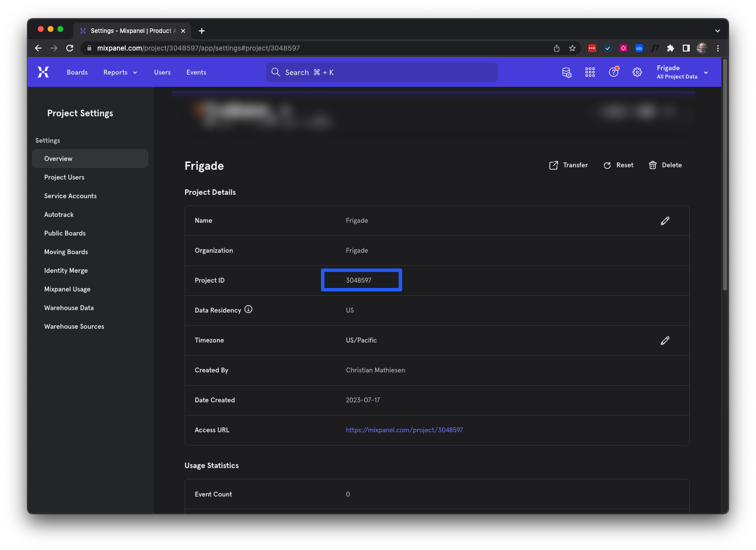Viewport: 756px width, 550px height.
Task: Go to Users in top navigation
Action: (x=162, y=73)
